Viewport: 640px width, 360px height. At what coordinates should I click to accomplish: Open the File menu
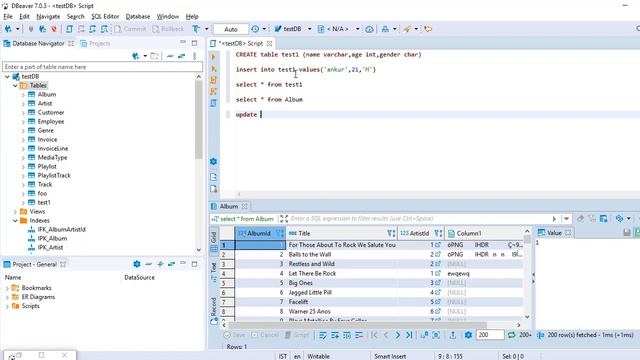click(8, 17)
